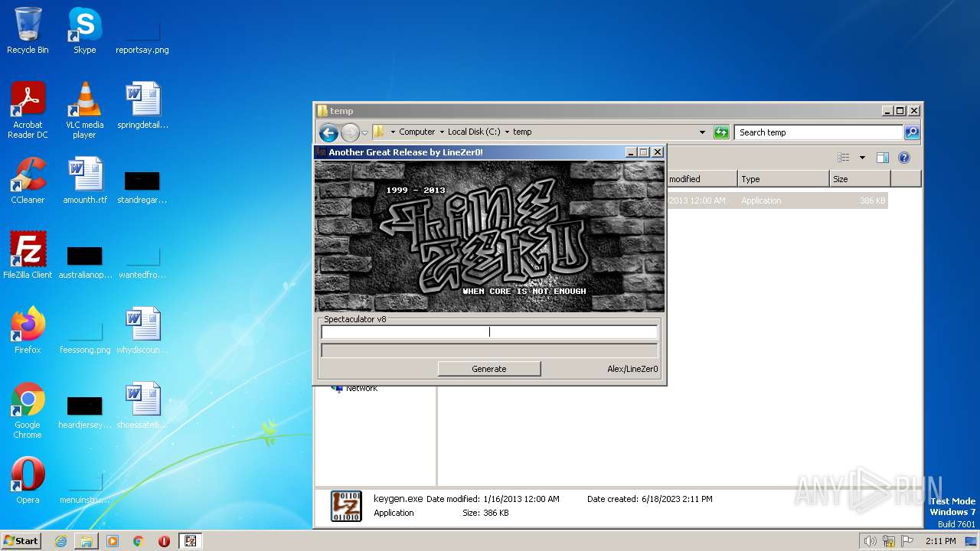Image resolution: width=980 pixels, height=551 pixels.
Task: Click the volume speaker tray icon
Action: (871, 541)
